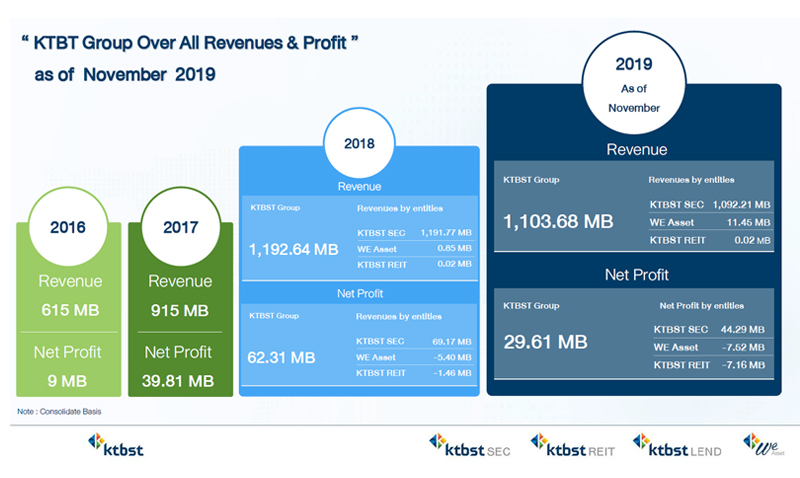Click the 2019 KTBST REIT net profit -7.16 MB

(743, 365)
